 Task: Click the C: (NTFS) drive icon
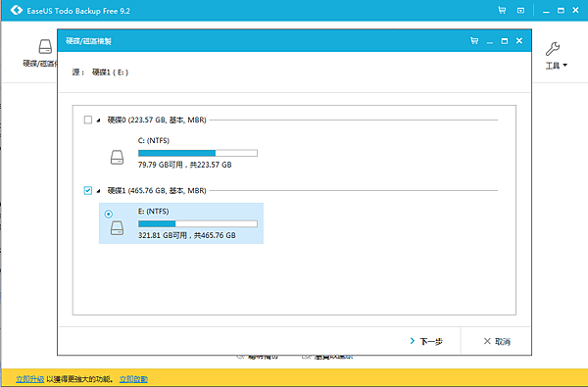coord(117,157)
